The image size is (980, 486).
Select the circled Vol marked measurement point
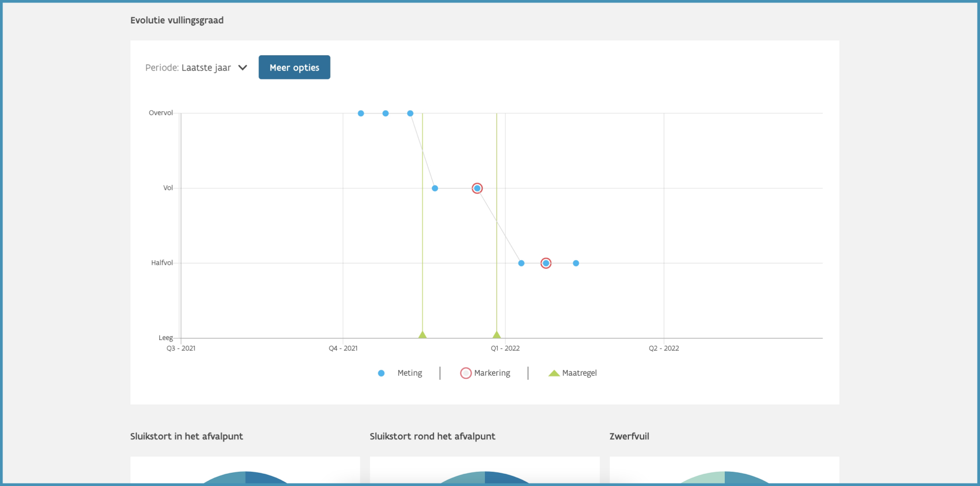point(477,188)
